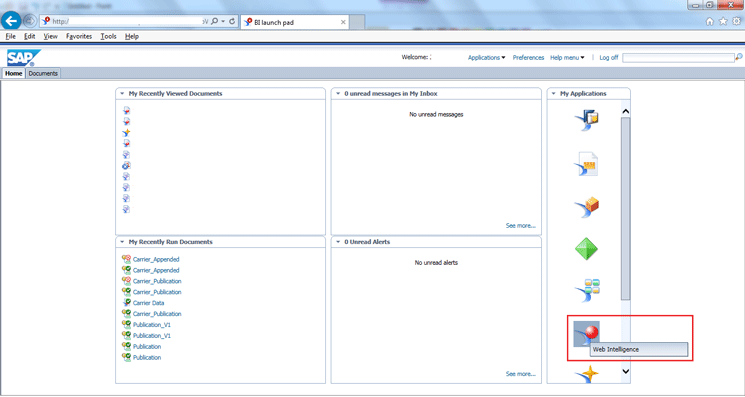
Task: Click the Log off link
Action: (609, 57)
